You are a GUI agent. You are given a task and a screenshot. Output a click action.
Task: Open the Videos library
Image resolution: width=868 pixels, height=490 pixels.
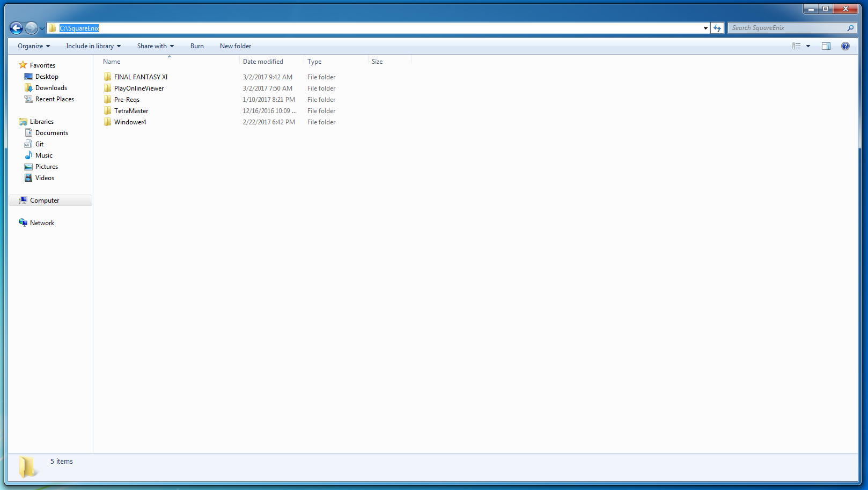click(45, 178)
